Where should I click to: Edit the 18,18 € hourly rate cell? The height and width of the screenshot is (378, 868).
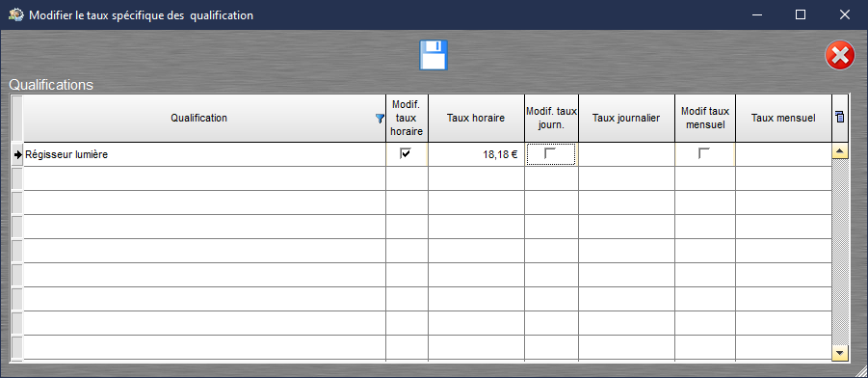point(476,154)
